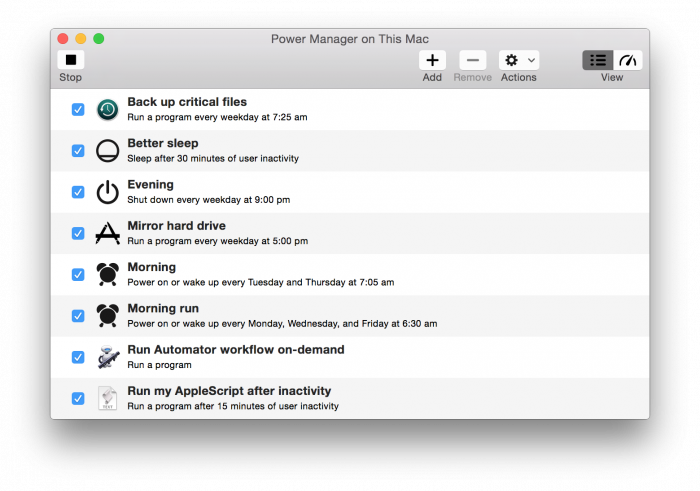The width and height of the screenshot is (700, 491).
Task: Select the Mirror hard drive event row
Action: click(400, 233)
